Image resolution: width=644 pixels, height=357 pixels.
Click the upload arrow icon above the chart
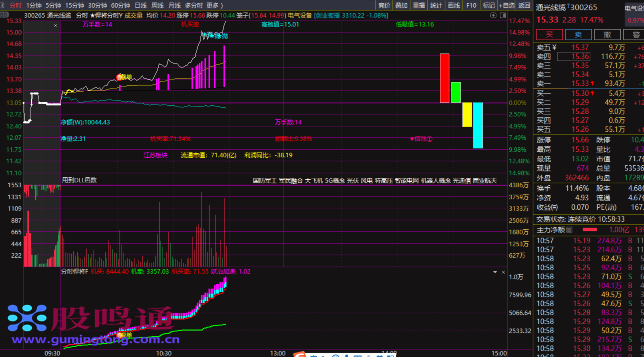[493, 16]
